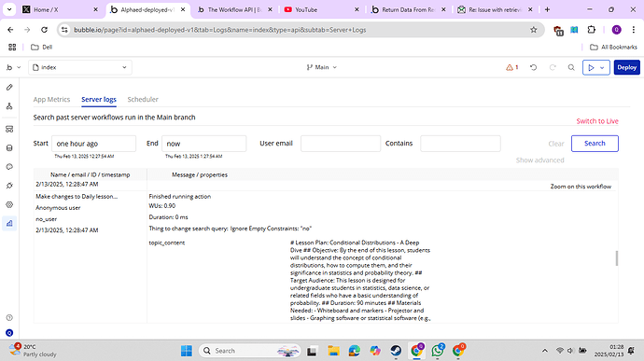Open site information icon in address bar

point(64,30)
